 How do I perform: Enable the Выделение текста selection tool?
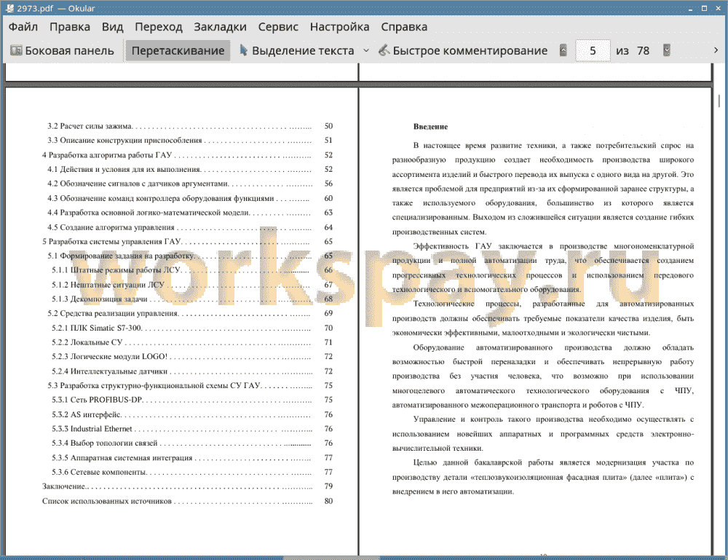297,51
